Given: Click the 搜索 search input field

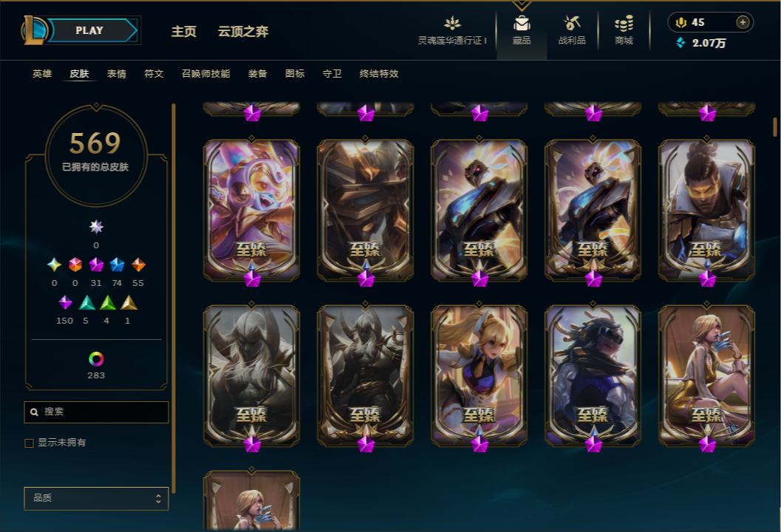Looking at the screenshot, I should (x=96, y=412).
